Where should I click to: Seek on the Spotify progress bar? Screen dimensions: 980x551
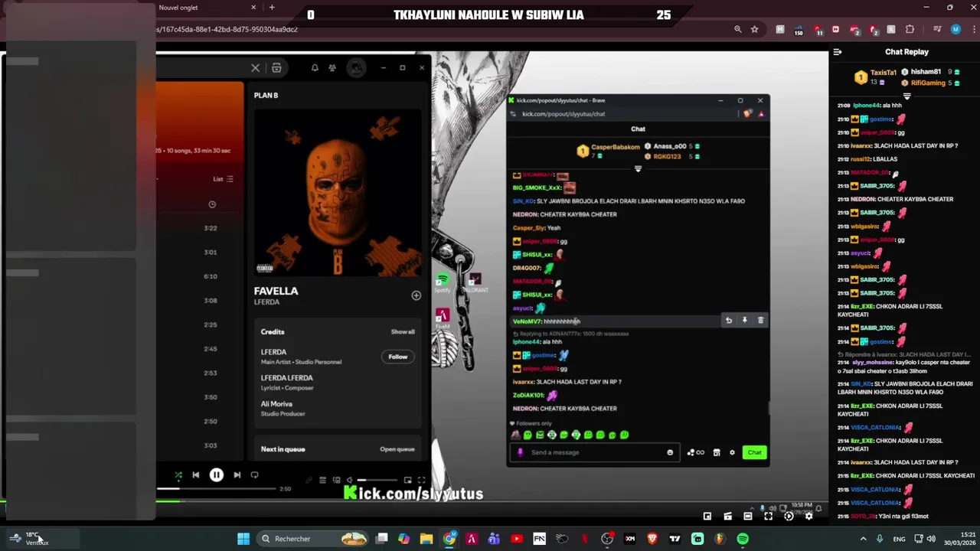217,489
